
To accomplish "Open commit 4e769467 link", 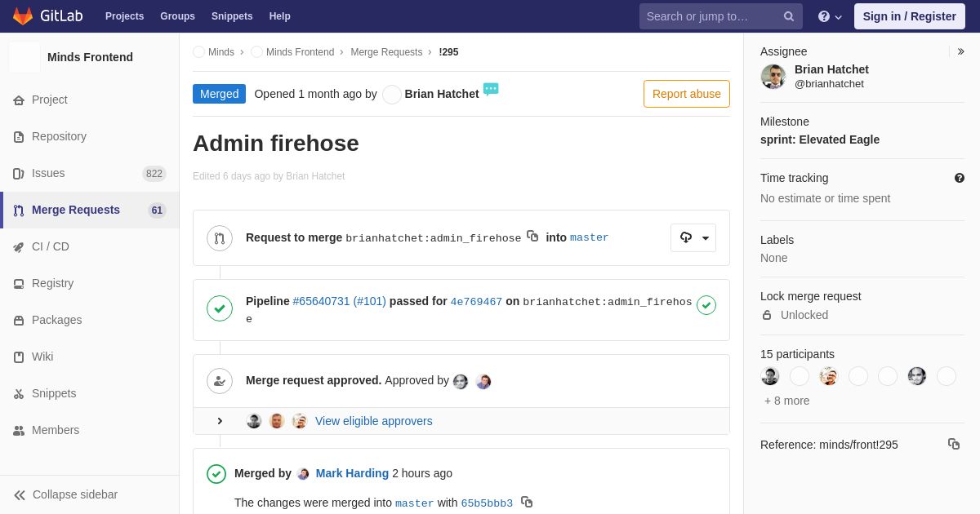I will [x=476, y=302].
